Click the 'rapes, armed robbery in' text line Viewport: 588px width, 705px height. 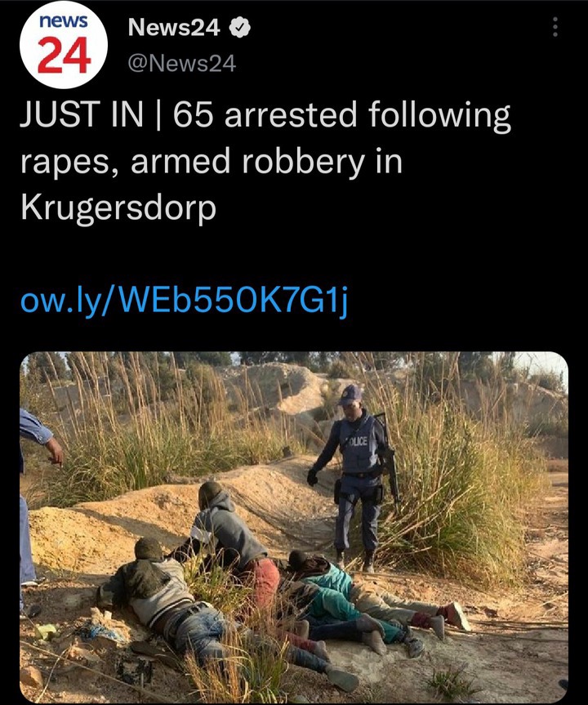[x=212, y=162]
